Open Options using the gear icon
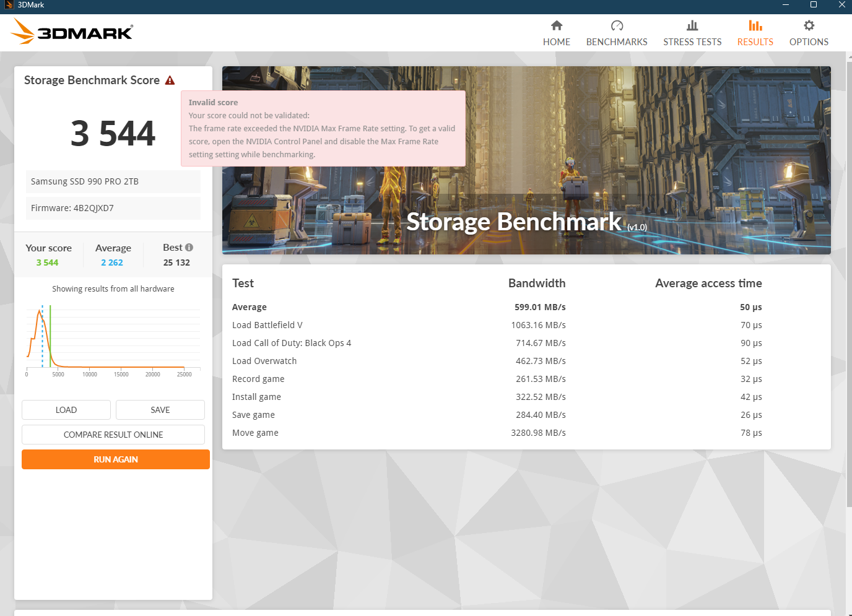Viewport: 852px width, 616px height. point(809,25)
